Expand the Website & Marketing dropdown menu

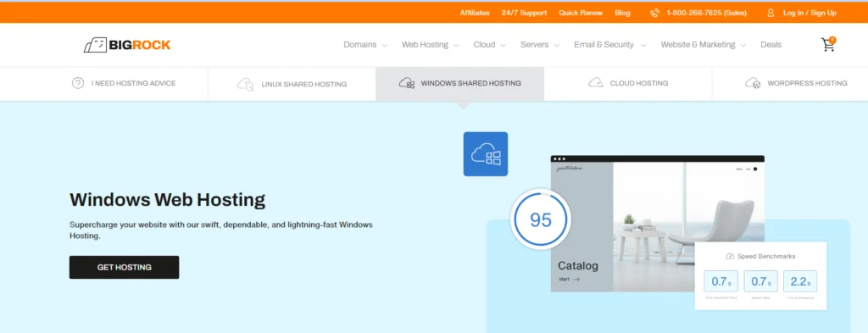(703, 45)
